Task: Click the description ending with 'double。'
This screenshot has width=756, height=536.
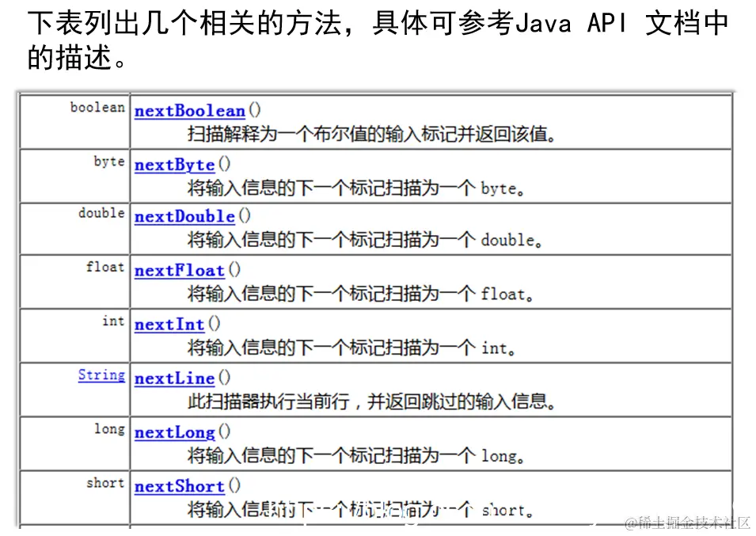Action: click(x=365, y=240)
